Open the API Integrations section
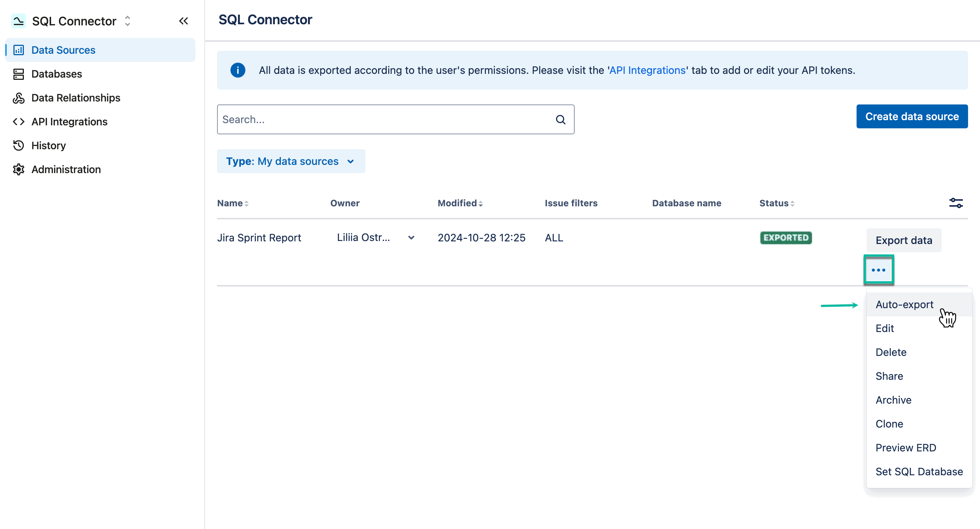 (x=69, y=121)
